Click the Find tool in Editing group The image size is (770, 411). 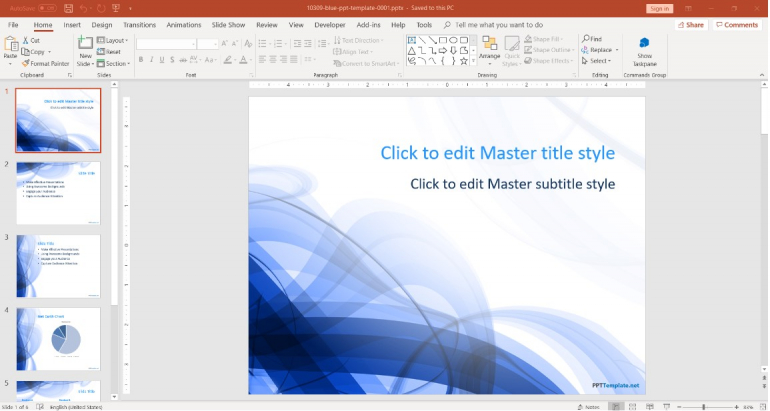[595, 39]
